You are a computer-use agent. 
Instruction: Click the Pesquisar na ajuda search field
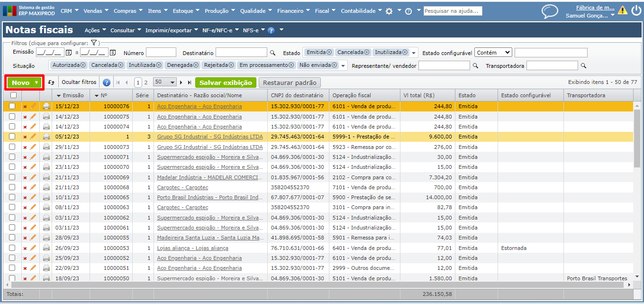click(x=453, y=11)
